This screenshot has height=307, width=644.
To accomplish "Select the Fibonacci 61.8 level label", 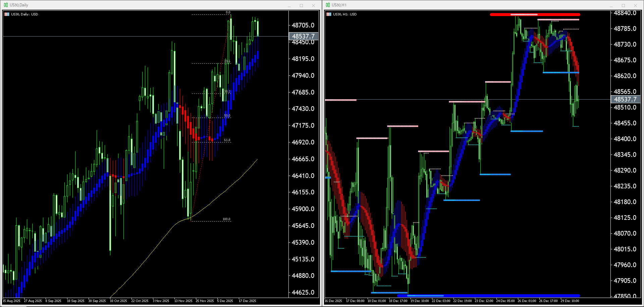I will point(227,140).
